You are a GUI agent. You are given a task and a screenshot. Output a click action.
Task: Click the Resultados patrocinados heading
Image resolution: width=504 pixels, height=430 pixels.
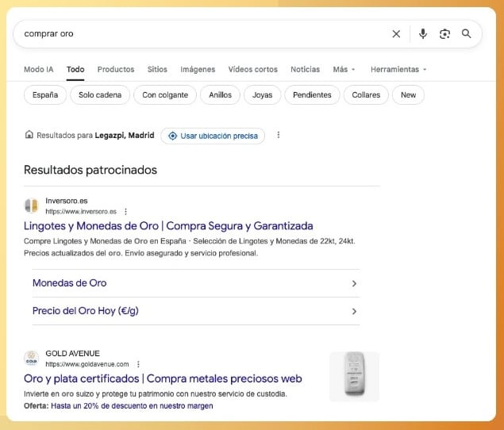point(90,170)
